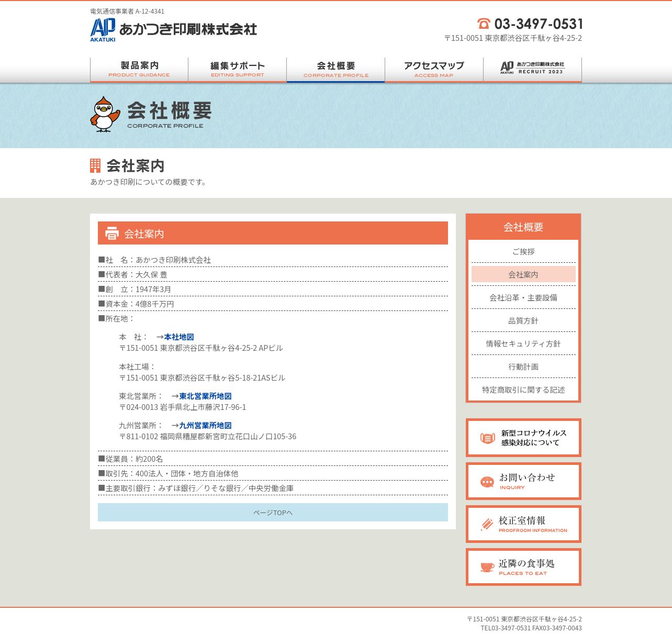Screen dimensions: 672x634
Task: Open 新型コロナウイルス感染対応について banner
Action: click(x=523, y=438)
